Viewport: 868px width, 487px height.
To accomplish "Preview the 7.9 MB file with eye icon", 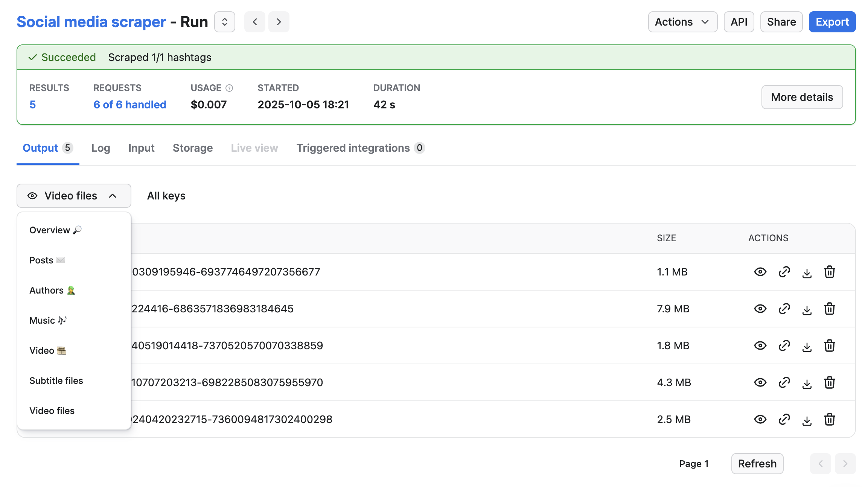I will [760, 309].
